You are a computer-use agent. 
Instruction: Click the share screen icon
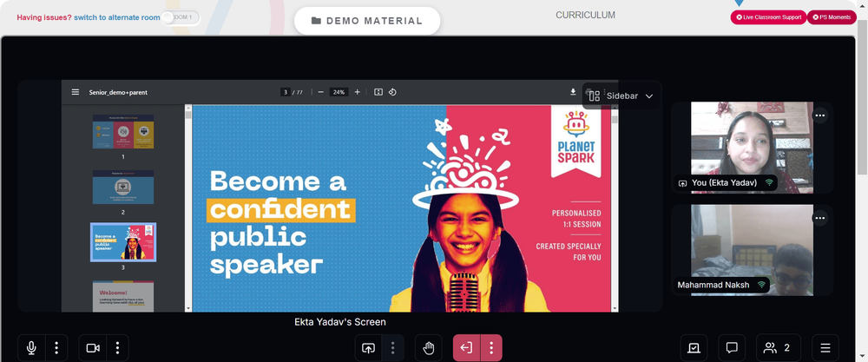pos(368,348)
